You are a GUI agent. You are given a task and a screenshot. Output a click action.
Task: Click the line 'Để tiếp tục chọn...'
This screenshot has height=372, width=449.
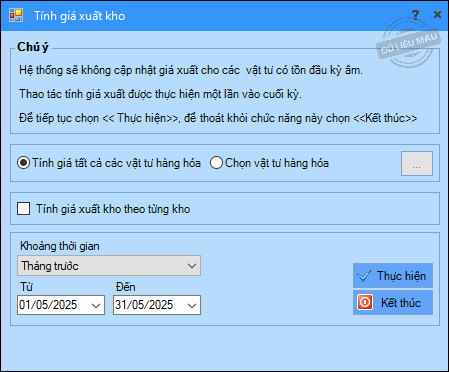(x=218, y=118)
